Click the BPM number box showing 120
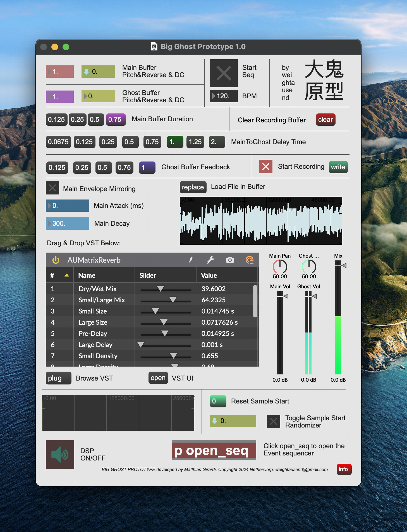Viewport: 407px width, 532px height. click(224, 96)
